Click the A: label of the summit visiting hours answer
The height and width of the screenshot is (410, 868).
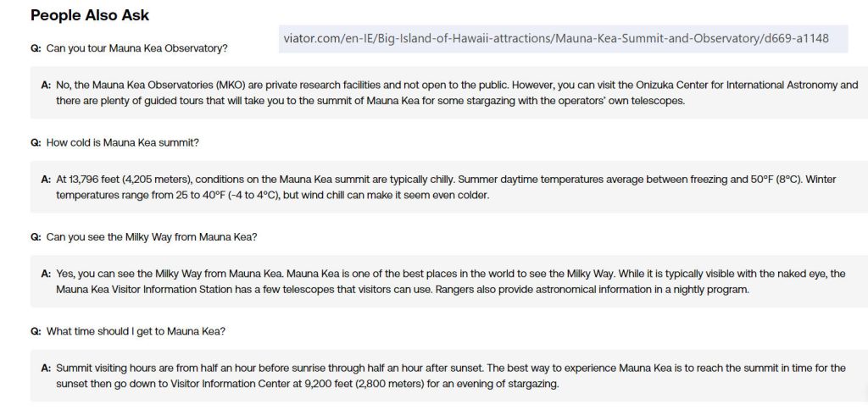click(46, 368)
